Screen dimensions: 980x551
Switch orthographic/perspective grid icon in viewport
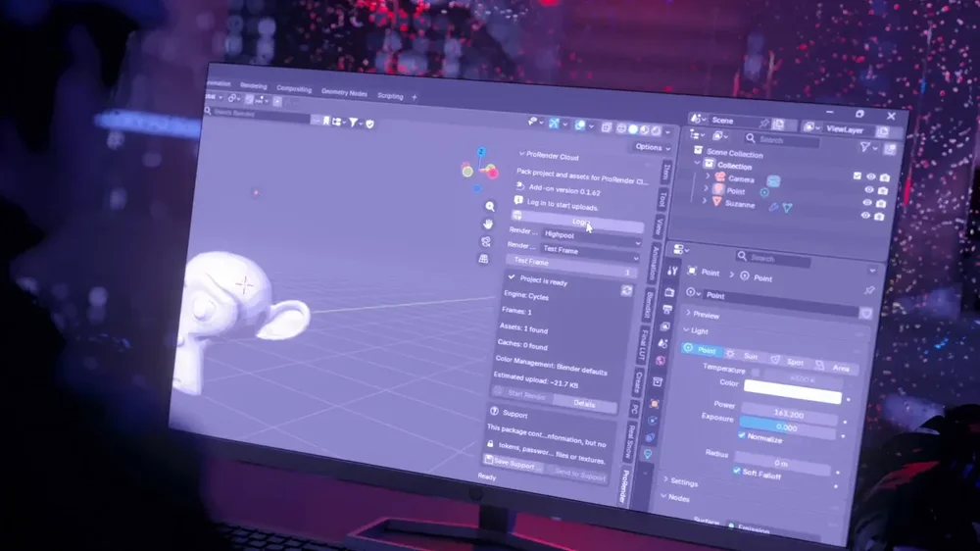483,258
